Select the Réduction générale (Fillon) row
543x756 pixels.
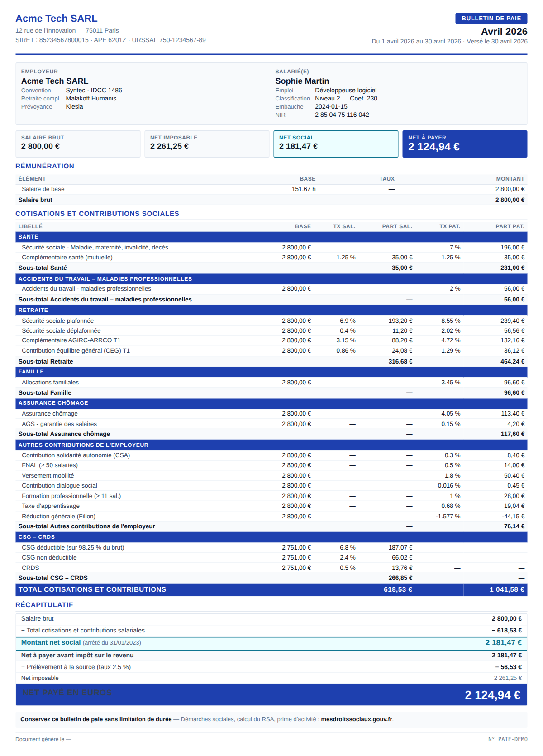click(x=271, y=516)
